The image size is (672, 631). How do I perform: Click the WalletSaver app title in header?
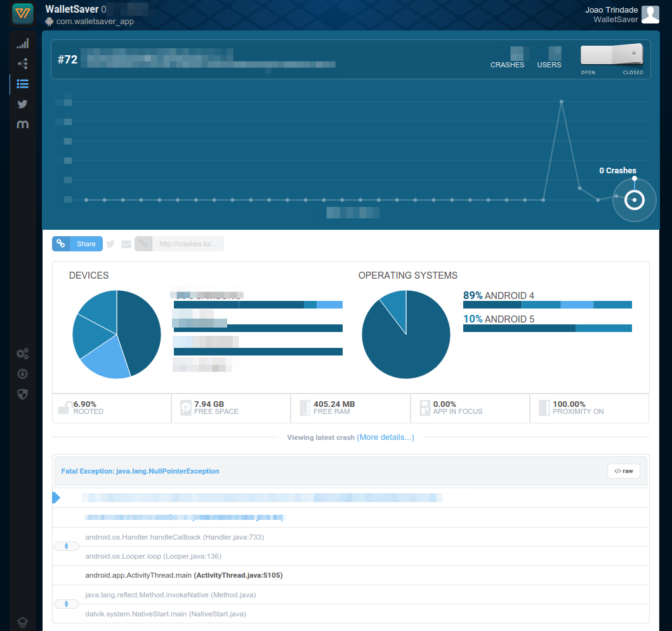[x=72, y=9]
